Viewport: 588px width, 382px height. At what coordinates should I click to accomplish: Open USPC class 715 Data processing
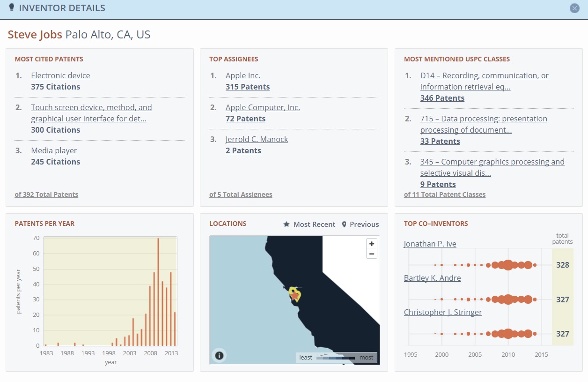point(484,124)
